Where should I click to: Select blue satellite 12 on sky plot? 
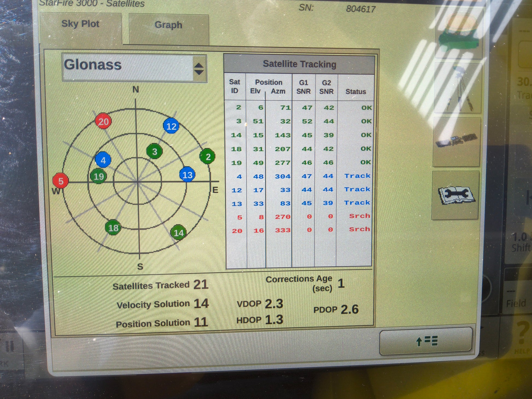click(x=171, y=126)
